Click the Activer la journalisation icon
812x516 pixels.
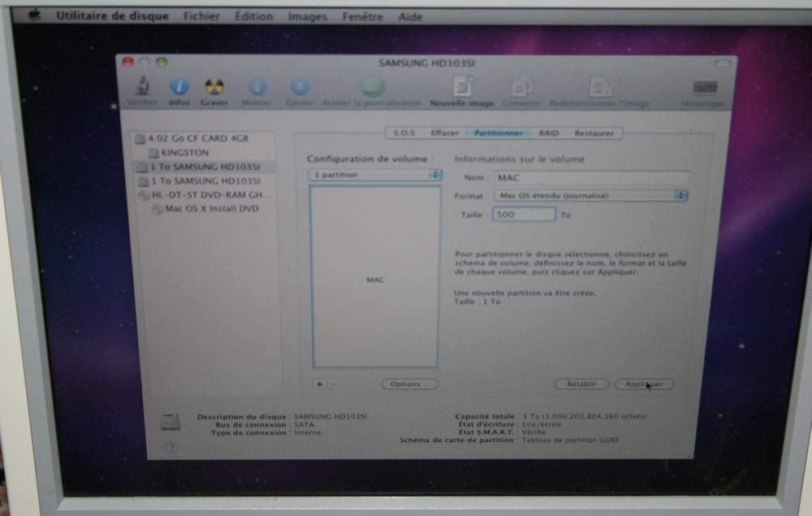(373, 86)
